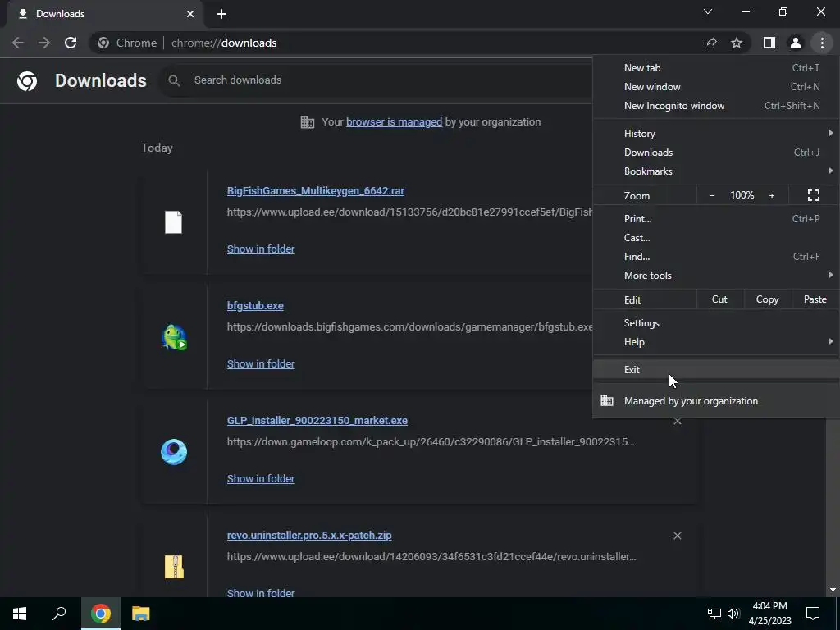Click the Big Fish icon for bfgstub.exe
This screenshot has width=840, height=630.
coord(174,337)
